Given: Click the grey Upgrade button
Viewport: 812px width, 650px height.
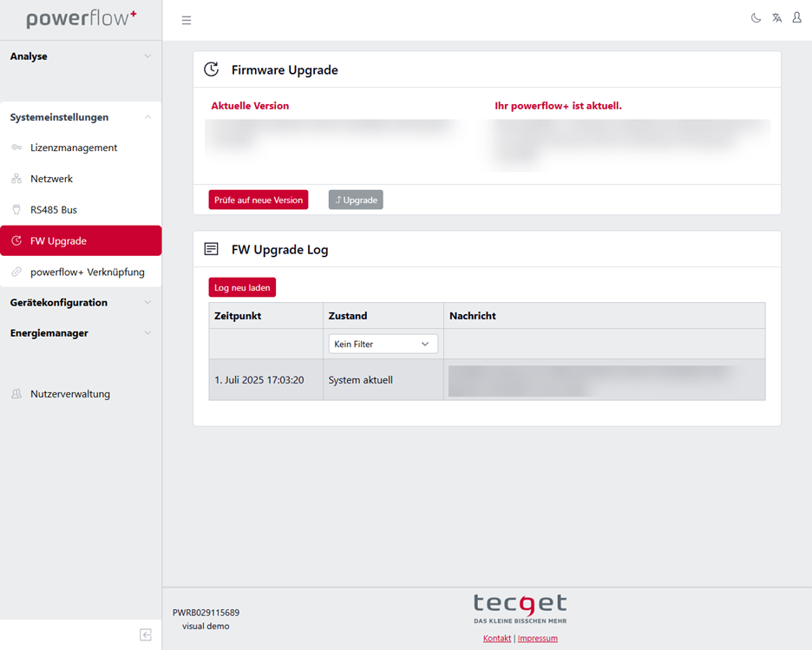Looking at the screenshot, I should (356, 200).
